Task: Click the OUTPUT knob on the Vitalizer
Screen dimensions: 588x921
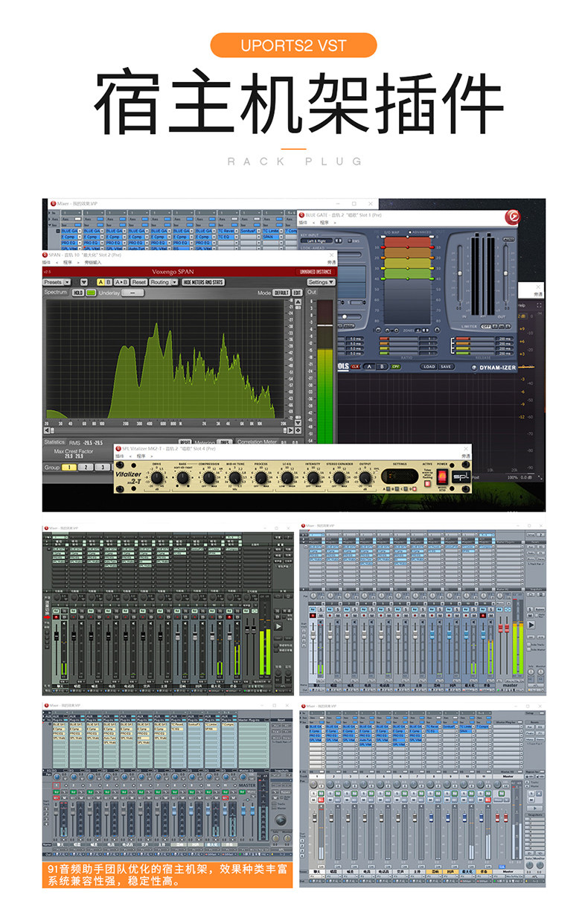Action: click(x=365, y=478)
